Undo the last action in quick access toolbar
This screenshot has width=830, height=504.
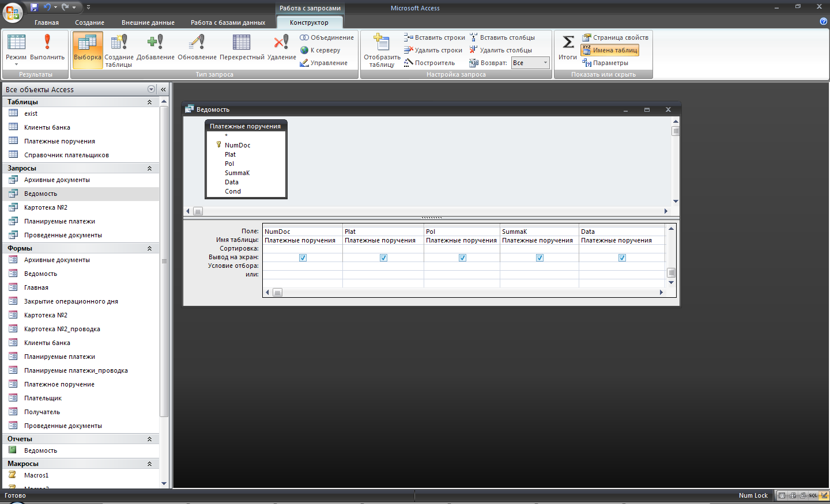point(47,7)
